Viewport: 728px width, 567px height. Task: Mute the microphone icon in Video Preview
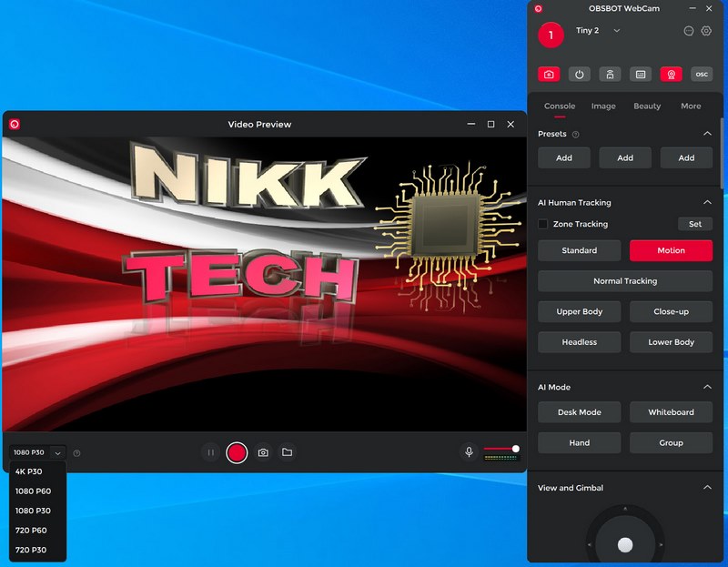[x=469, y=451]
